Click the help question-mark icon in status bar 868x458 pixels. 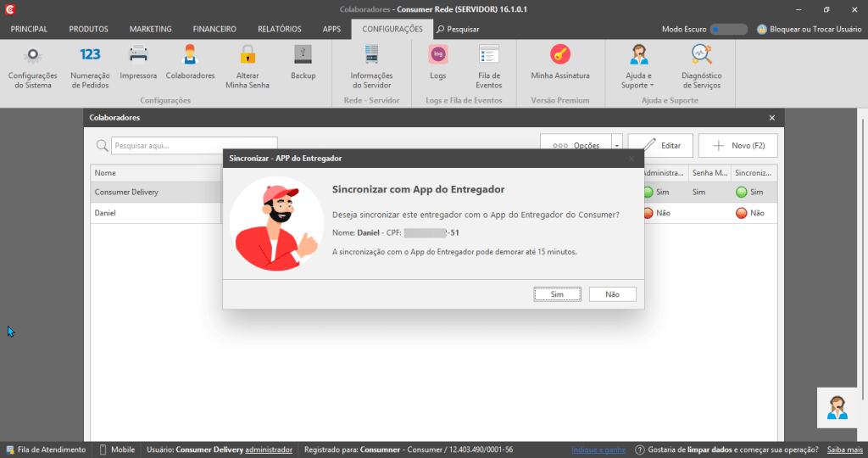click(639, 450)
